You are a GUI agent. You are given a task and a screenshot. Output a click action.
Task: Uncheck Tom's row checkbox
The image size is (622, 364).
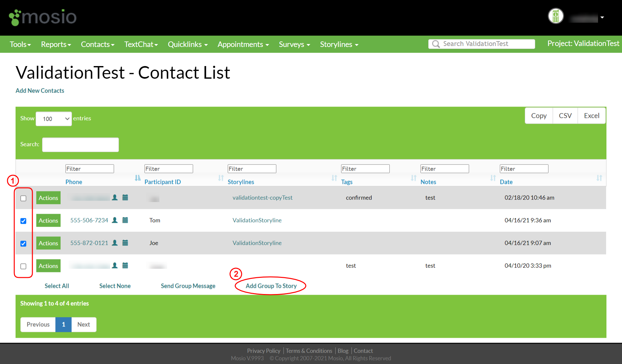pyautogui.click(x=23, y=221)
